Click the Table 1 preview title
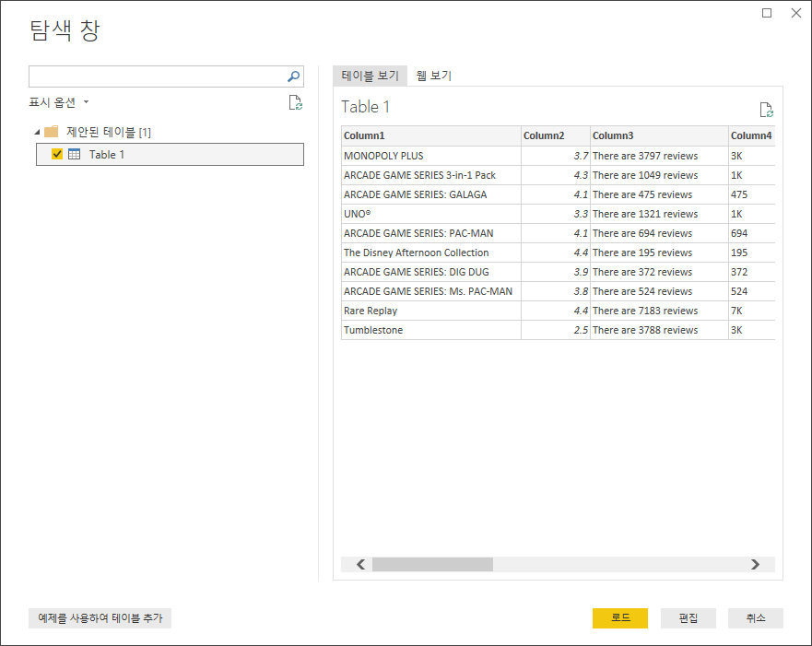The image size is (812, 646). click(365, 107)
